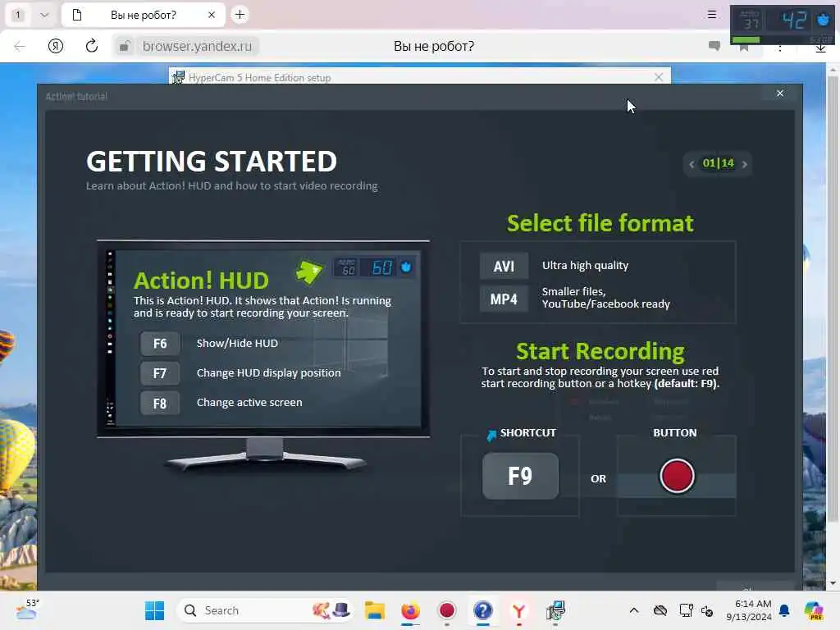Close the 'Вы не робот?' tab
840x630 pixels.
pyautogui.click(x=212, y=15)
